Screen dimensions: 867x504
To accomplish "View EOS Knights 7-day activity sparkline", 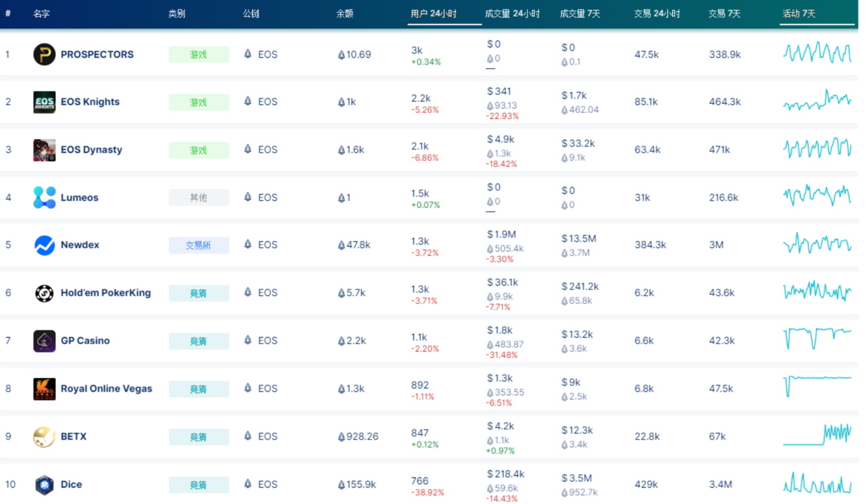I will tap(817, 100).
